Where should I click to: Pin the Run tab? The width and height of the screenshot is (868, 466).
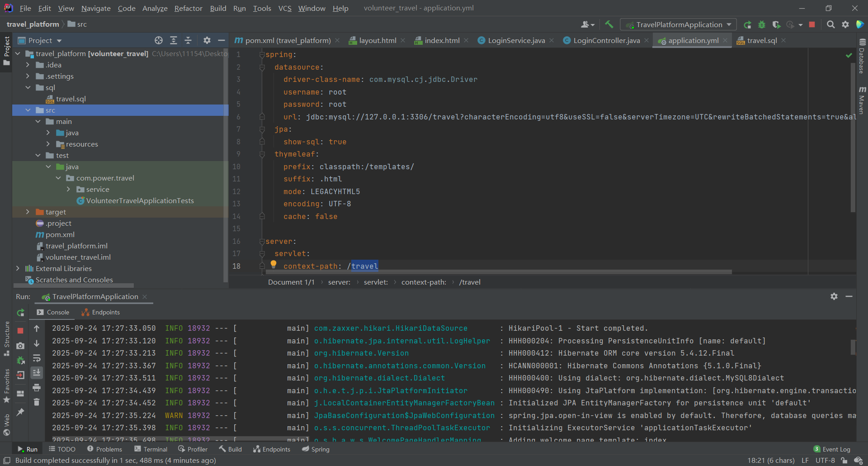coord(20,412)
